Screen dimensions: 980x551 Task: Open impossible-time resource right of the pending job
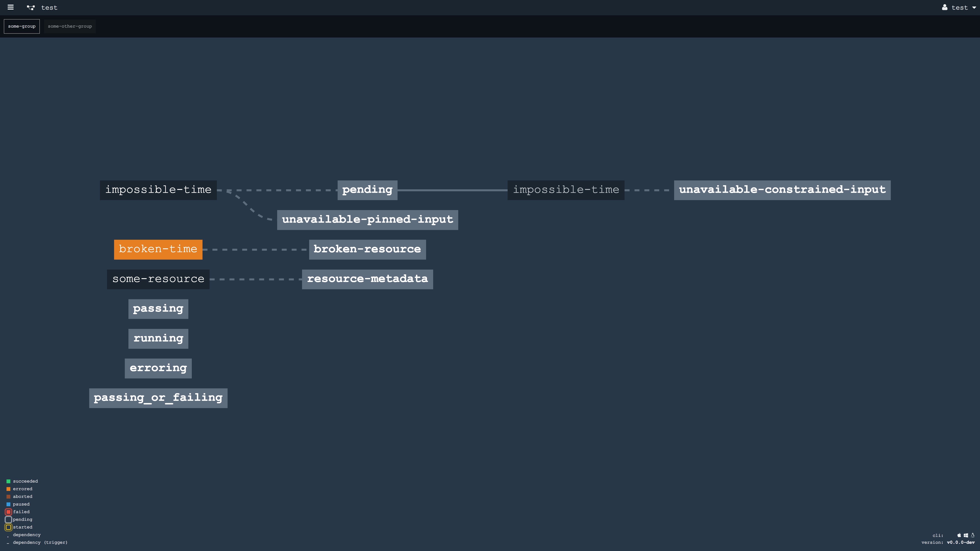click(x=566, y=190)
